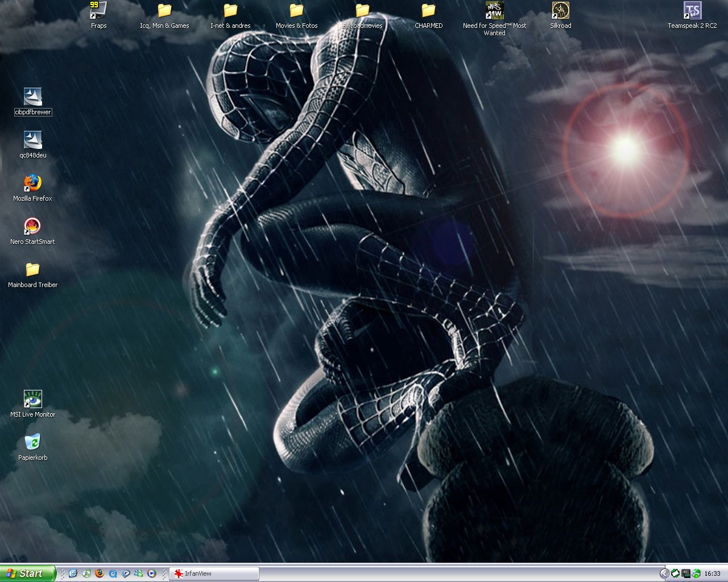728x582 pixels.
Task: Launch Windows Media Player from Quick Launch
Action: pos(152,573)
